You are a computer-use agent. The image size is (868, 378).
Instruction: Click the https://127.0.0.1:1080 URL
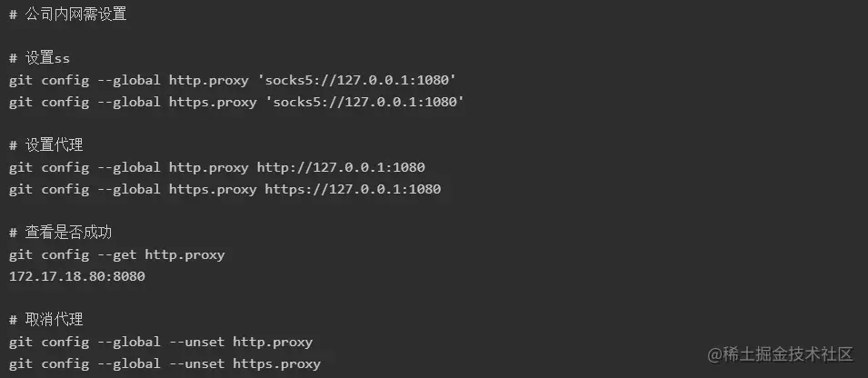pyautogui.click(x=353, y=189)
